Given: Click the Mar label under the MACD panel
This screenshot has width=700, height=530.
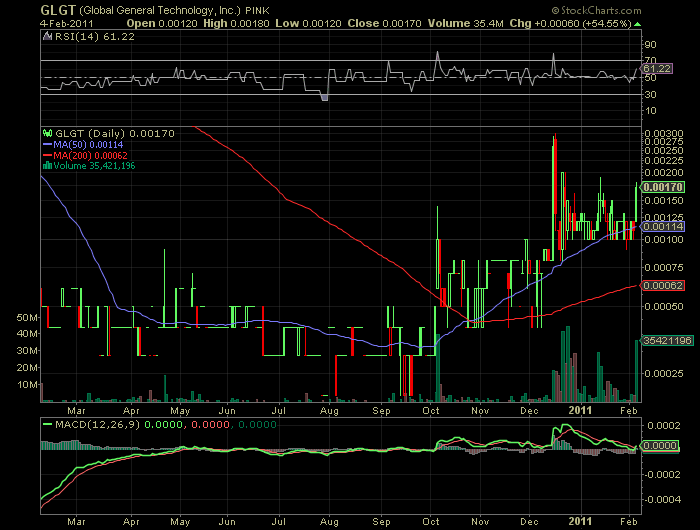Looking at the screenshot, I should (76, 522).
